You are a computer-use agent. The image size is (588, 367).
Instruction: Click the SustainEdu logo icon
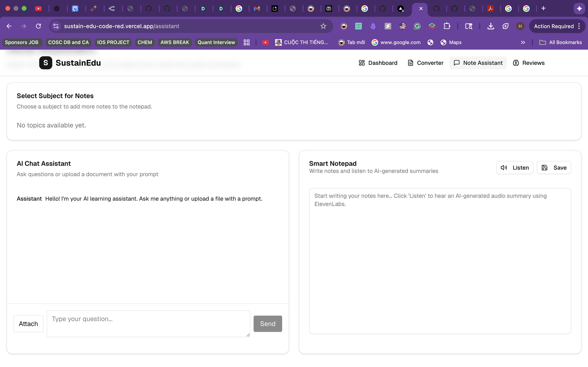pyautogui.click(x=46, y=63)
